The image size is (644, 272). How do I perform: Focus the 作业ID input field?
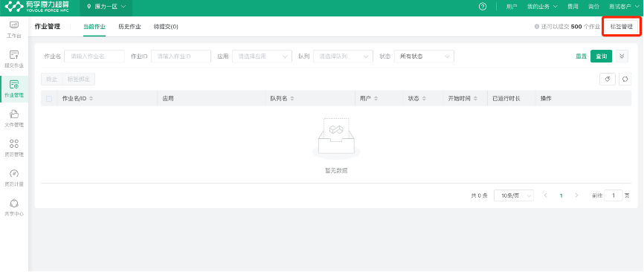point(181,56)
